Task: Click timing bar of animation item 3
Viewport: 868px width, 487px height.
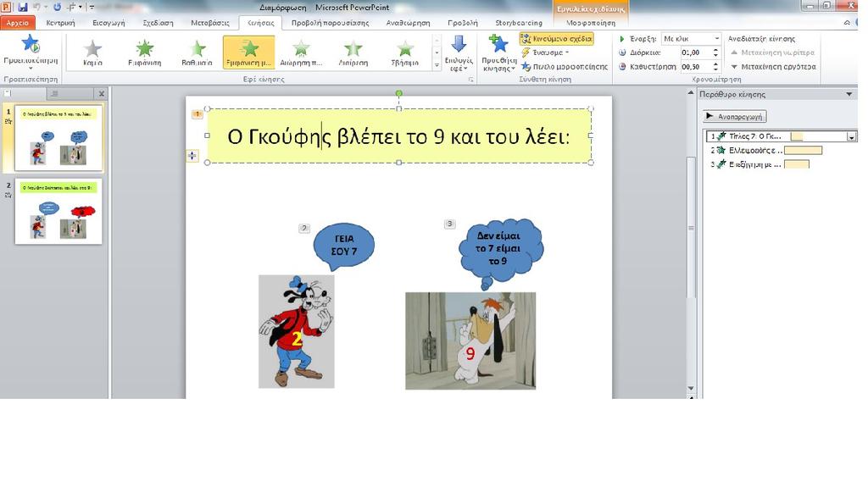Action: (797, 164)
